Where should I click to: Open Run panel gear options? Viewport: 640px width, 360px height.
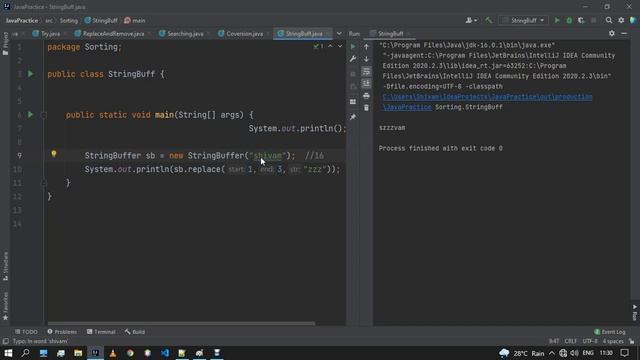pos(611,33)
